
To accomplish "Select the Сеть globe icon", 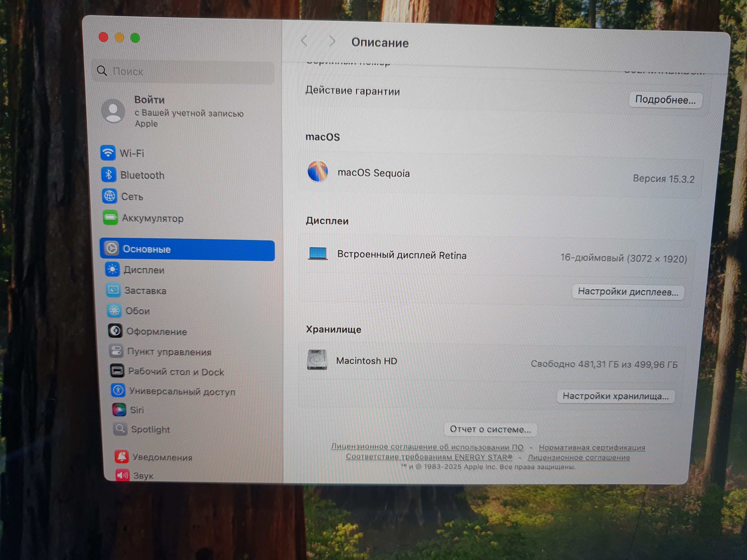I will click(x=110, y=196).
